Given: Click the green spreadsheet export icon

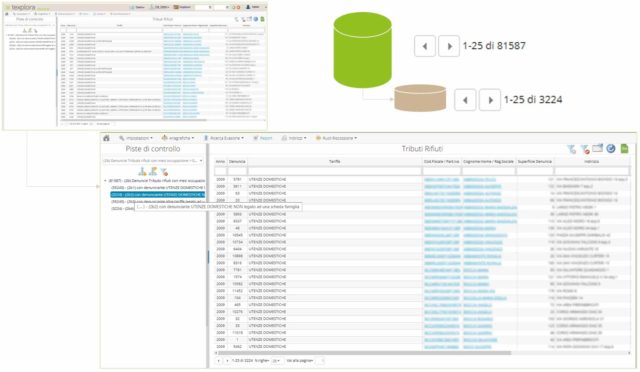Looking at the screenshot, I should pyautogui.click(x=624, y=149).
